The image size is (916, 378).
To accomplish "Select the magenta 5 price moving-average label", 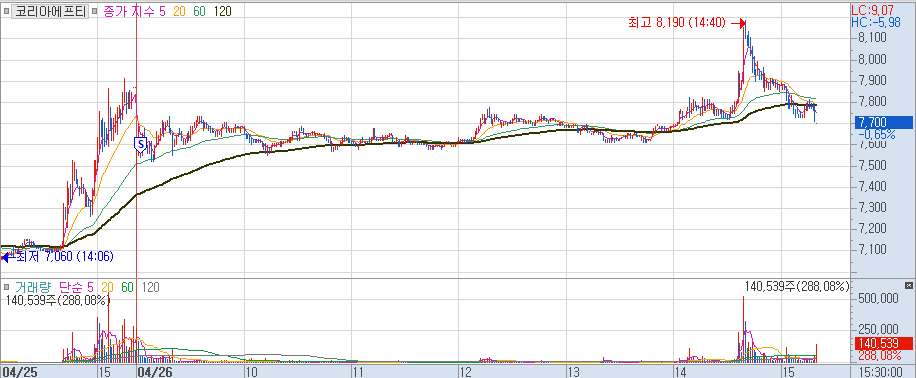I will tap(163, 11).
